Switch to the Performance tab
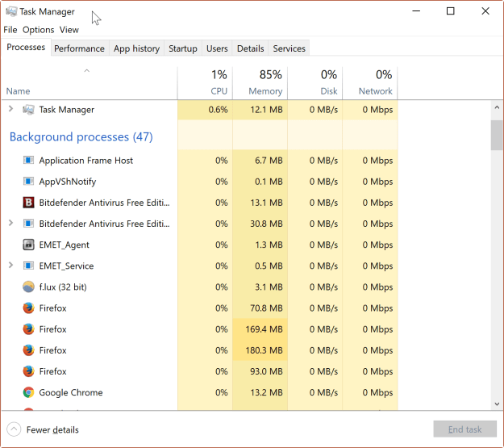The width and height of the screenshot is (504, 448). tap(79, 48)
